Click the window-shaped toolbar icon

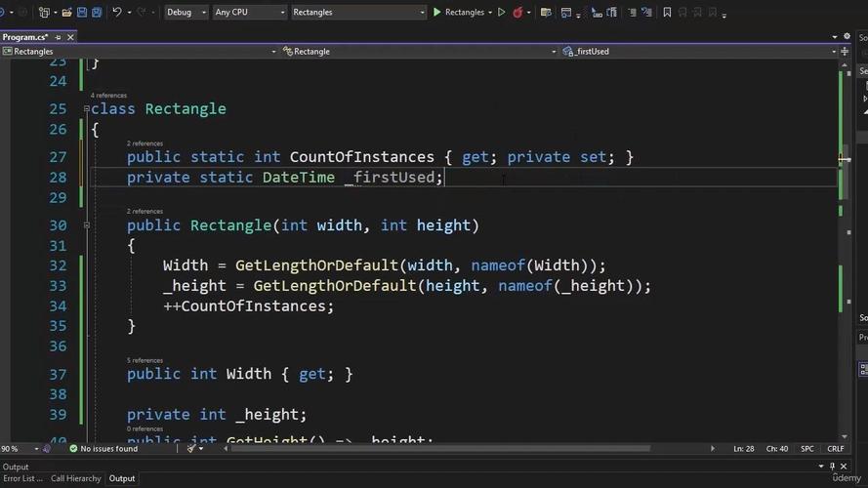point(565,12)
